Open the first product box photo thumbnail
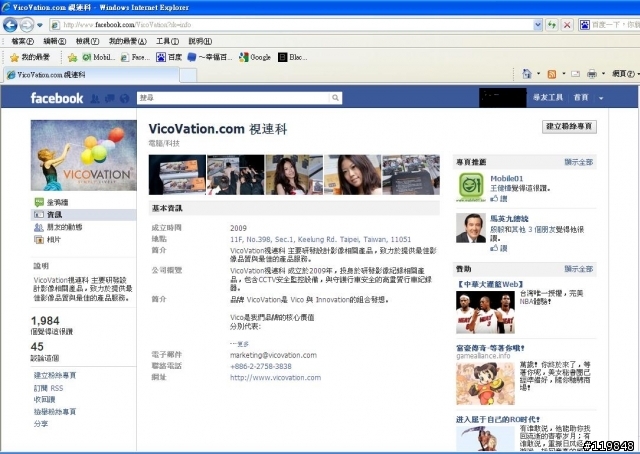The height and width of the screenshot is (454, 640). 177,175
